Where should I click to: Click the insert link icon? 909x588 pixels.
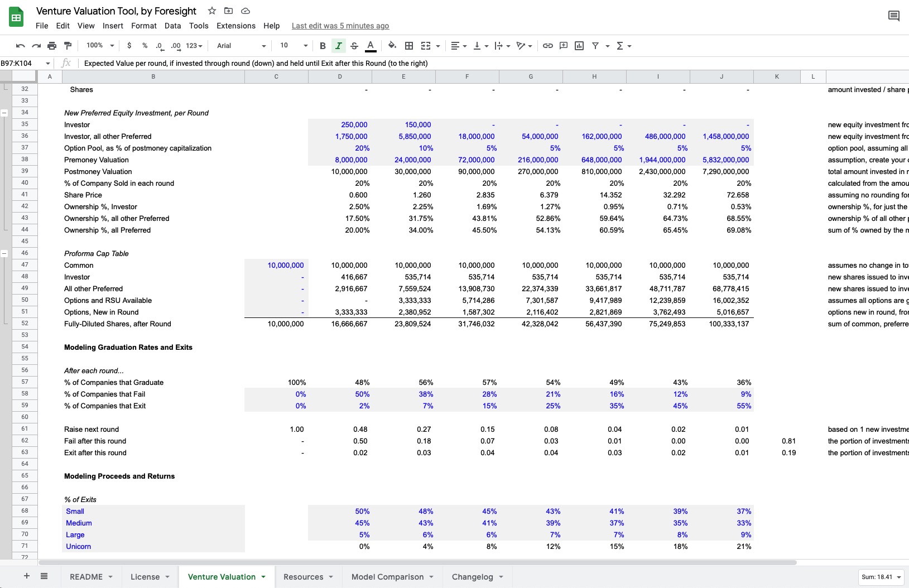point(548,46)
